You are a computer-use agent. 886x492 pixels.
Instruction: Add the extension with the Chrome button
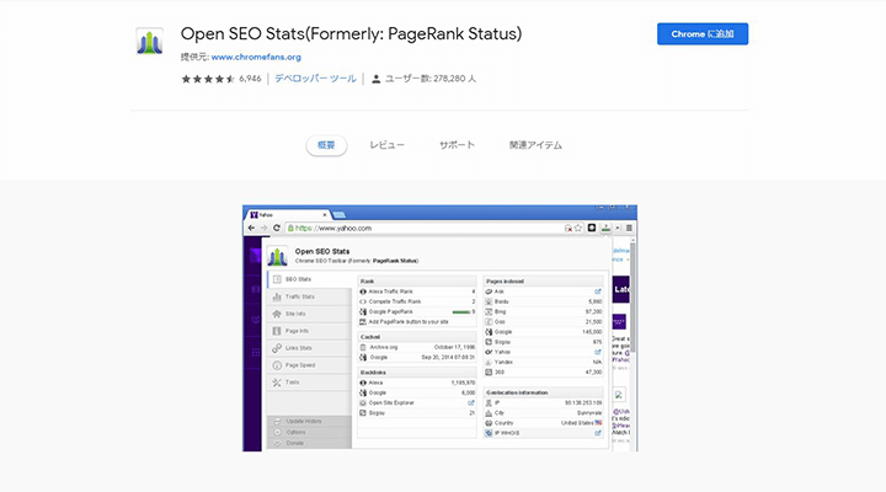click(x=702, y=34)
